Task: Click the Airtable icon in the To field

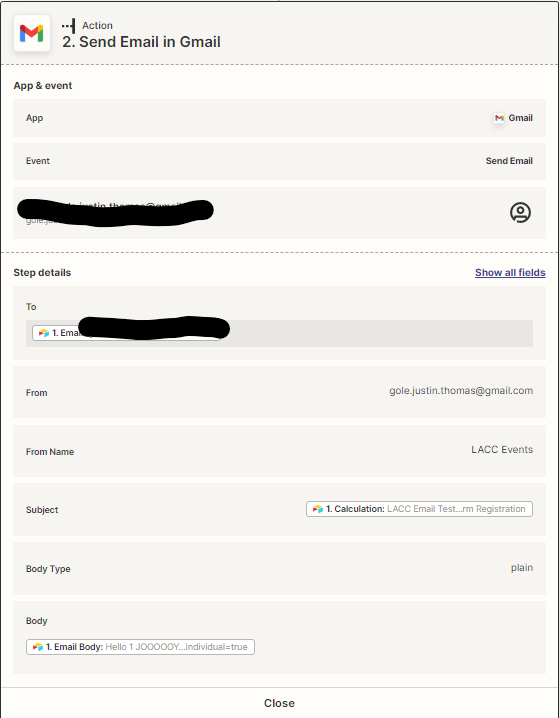Action: (x=44, y=333)
